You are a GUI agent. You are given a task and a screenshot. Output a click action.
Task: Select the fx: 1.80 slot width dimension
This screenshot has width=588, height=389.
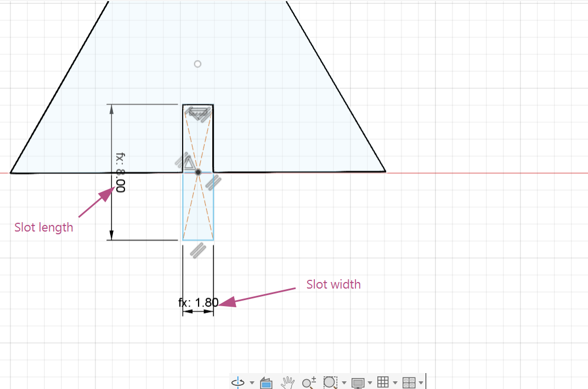point(199,302)
